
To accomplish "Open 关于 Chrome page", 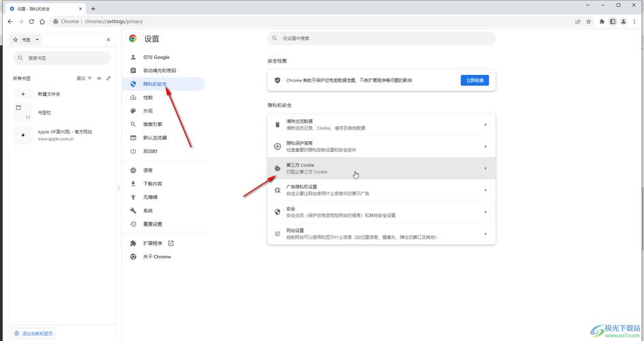I will [x=164, y=257].
